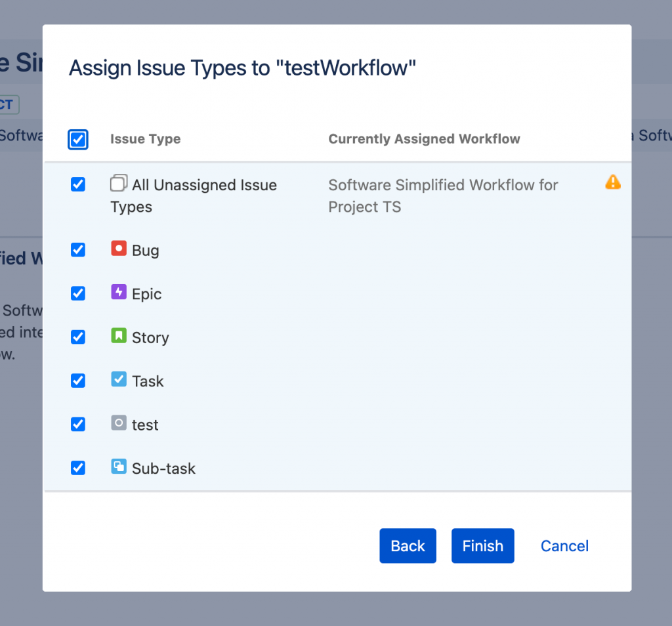The width and height of the screenshot is (672, 626).
Task: Toggle the select-all checkbox in header
Action: click(78, 139)
